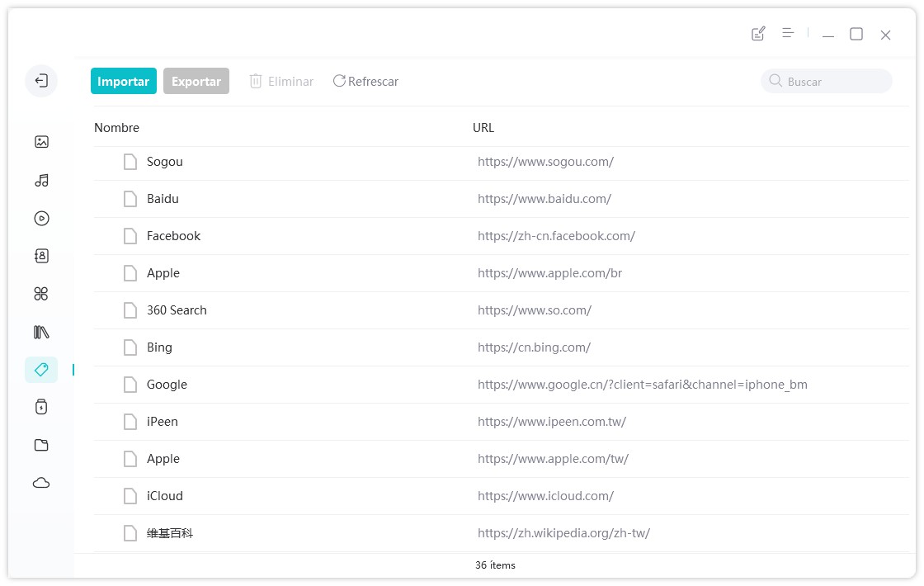The height and width of the screenshot is (586, 924).
Task: Select Apple bookmark with apple.com/br URL
Action: coord(163,273)
